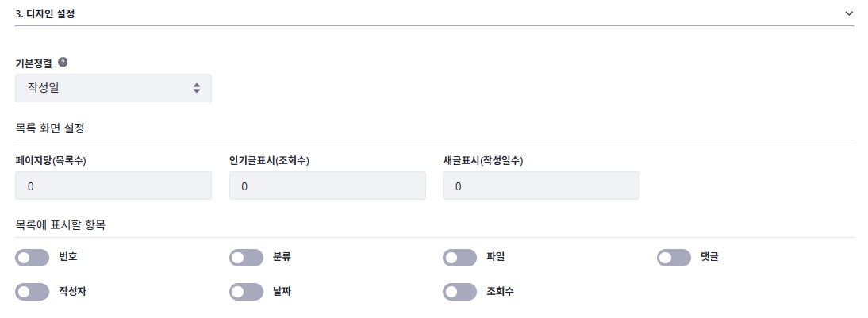Toggle the 파일 column switch

point(459,257)
